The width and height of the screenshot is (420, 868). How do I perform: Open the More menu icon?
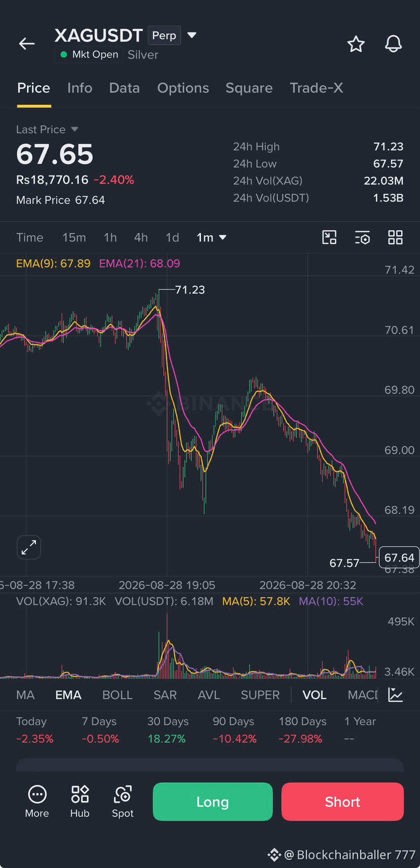pos(37,802)
